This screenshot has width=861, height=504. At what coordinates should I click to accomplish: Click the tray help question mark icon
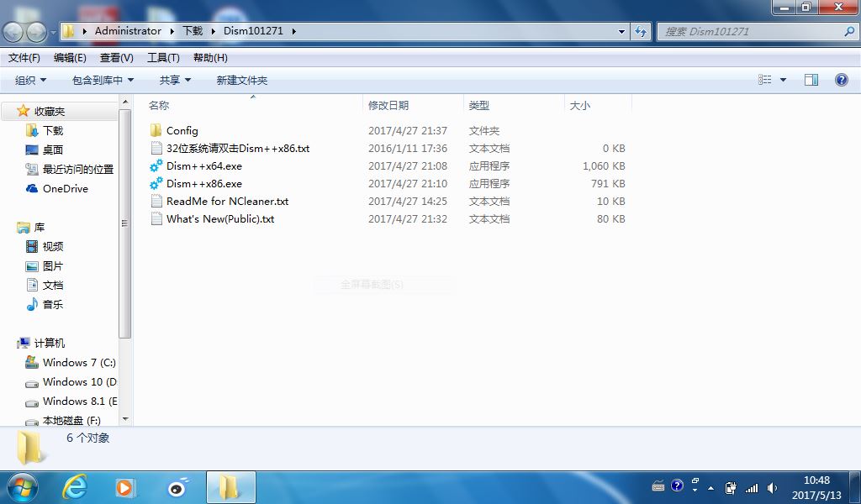pyautogui.click(x=677, y=486)
